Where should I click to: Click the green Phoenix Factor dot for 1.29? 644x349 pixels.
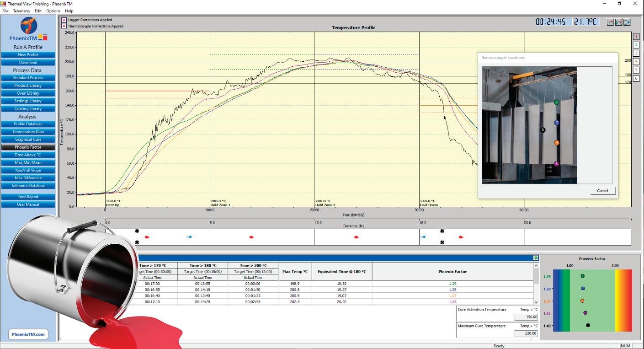583,276
